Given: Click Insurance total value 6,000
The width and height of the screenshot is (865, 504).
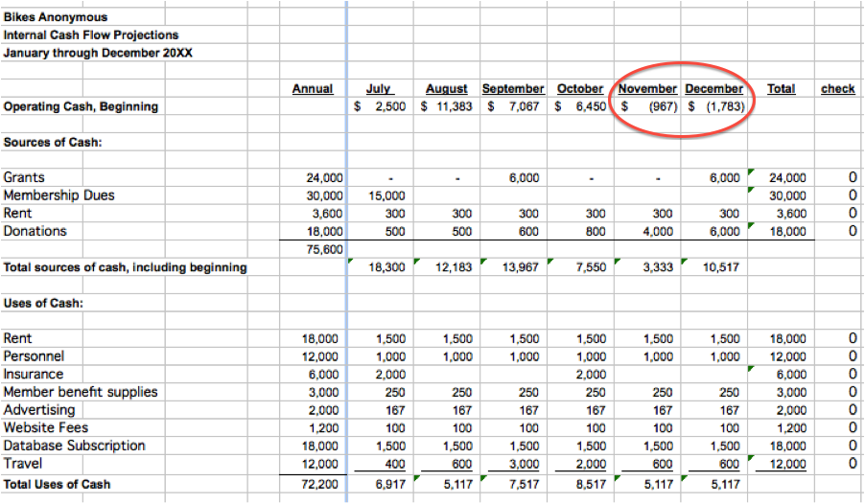Looking at the screenshot, I should pyautogui.click(x=791, y=375).
